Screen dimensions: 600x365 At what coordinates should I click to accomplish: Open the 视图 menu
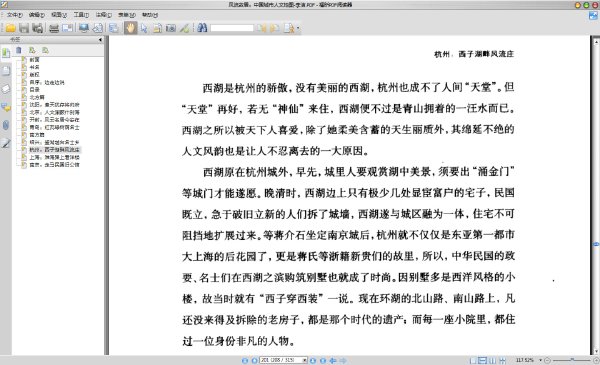point(59,15)
